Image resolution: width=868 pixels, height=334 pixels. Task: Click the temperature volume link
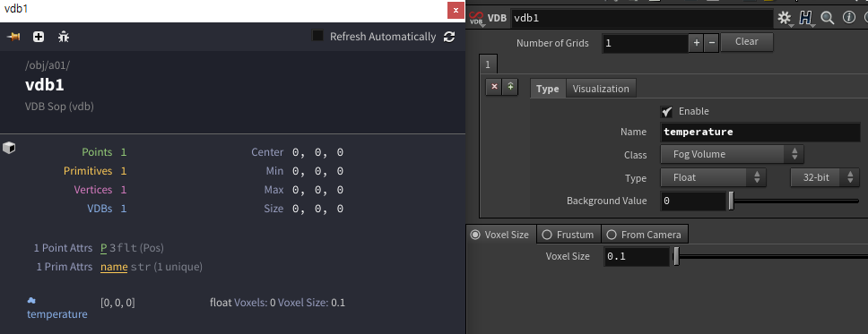57,314
